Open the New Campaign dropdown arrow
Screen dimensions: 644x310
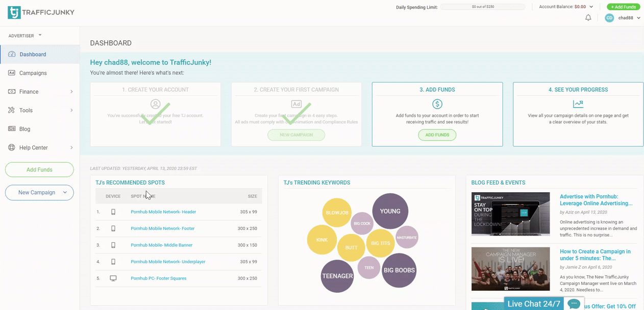coord(65,193)
